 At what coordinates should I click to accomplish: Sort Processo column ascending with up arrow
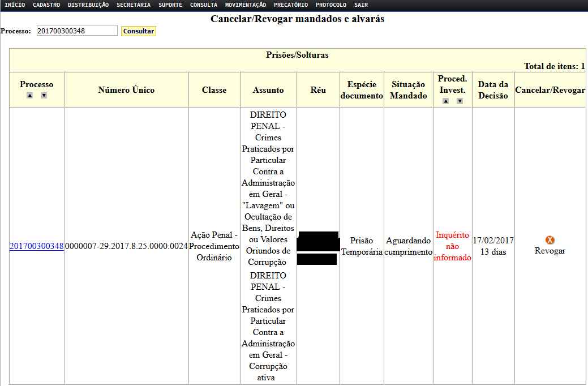pos(29,96)
